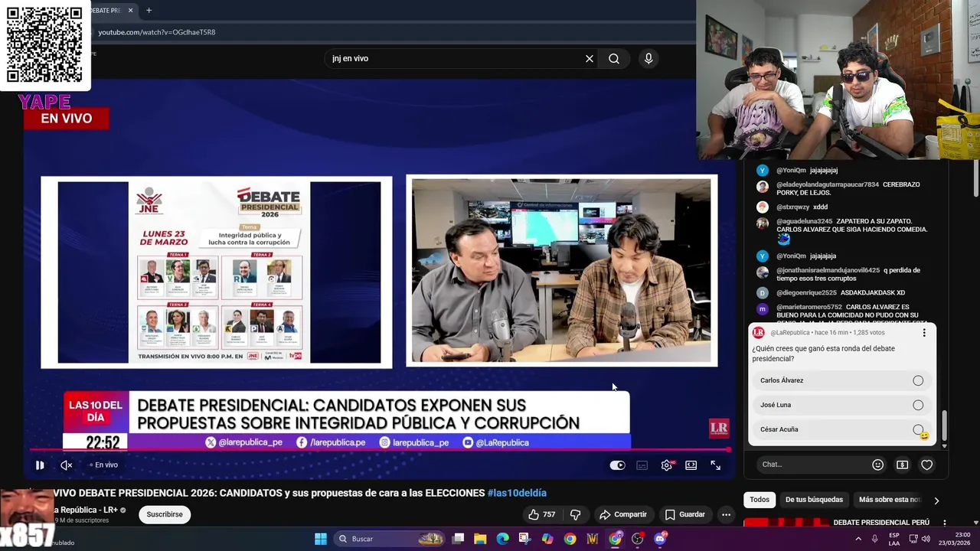The height and width of the screenshot is (551, 980).
Task: Open La República - LR+ channel name
Action: [86, 510]
